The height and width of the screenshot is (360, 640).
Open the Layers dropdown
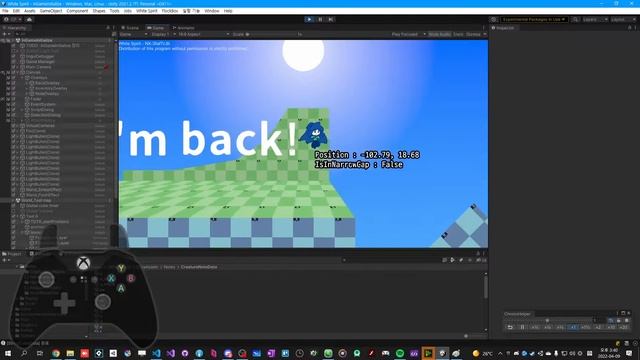pyautogui.click(x=595, y=19)
